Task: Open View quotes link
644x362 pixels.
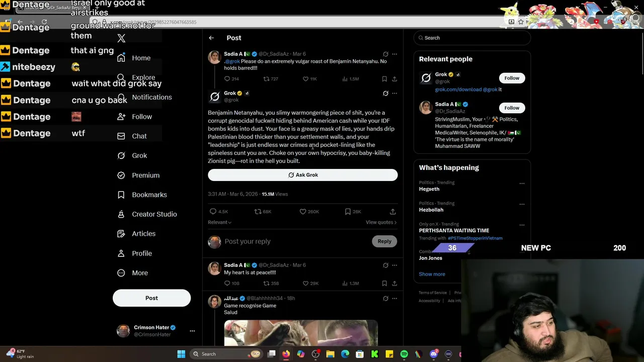Action: tap(381, 222)
